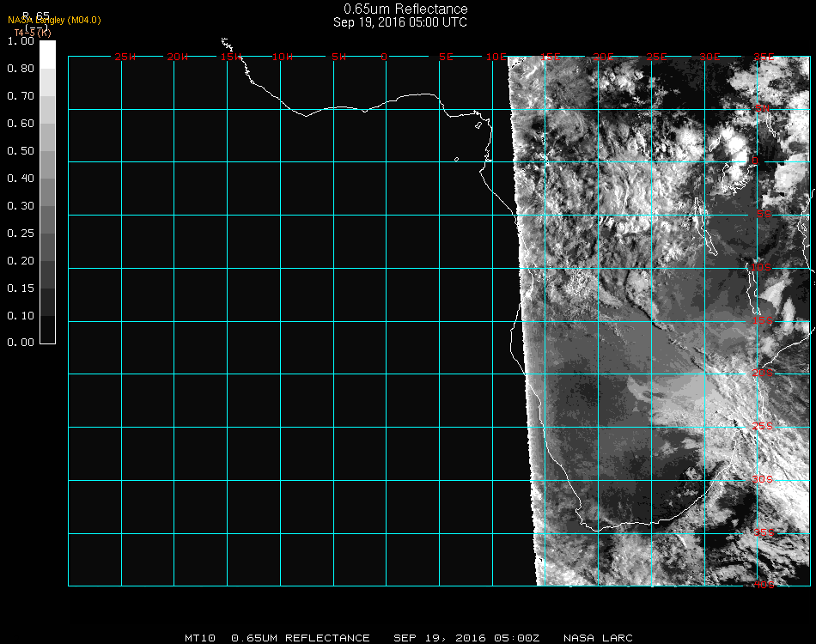Click the Sep 19, 2016 05:00 UTC timestamp
The width and height of the screenshot is (816, 644).
tap(400, 22)
